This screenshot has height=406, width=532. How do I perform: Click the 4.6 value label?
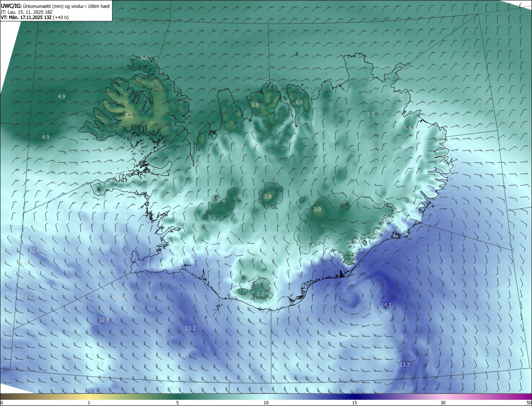[x=216, y=198]
